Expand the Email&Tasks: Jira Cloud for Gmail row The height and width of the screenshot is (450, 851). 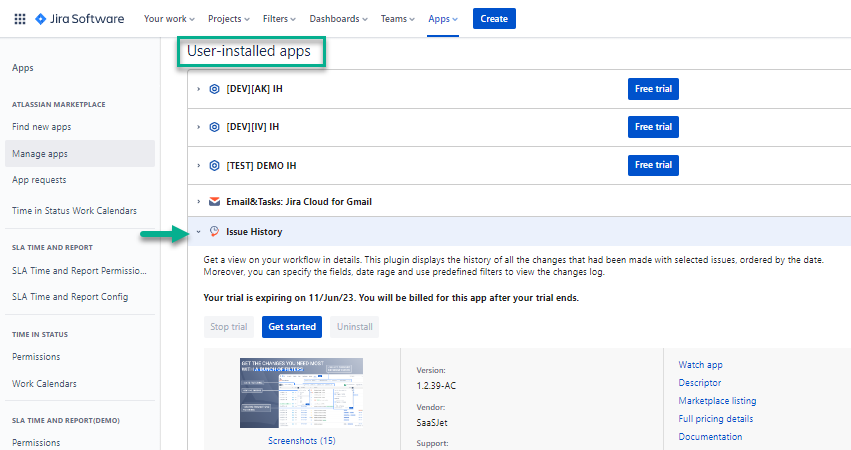click(x=199, y=202)
